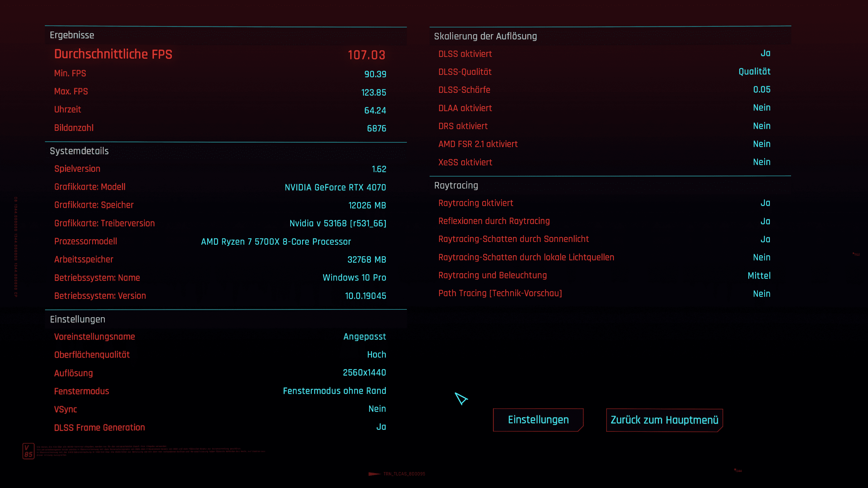This screenshot has width=868, height=488.
Task: Click the DLAA aktiviert value Nein
Action: pyautogui.click(x=762, y=107)
